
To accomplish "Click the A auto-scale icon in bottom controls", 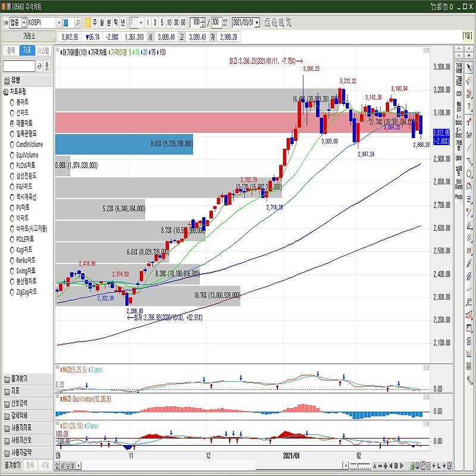I will [x=375, y=465].
